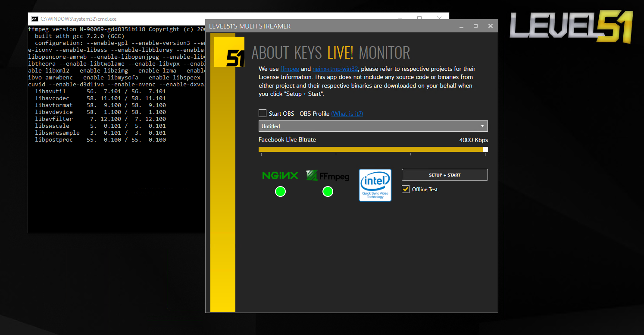
Task: Click the Level51 yellow logo icon
Action: pyautogui.click(x=229, y=52)
